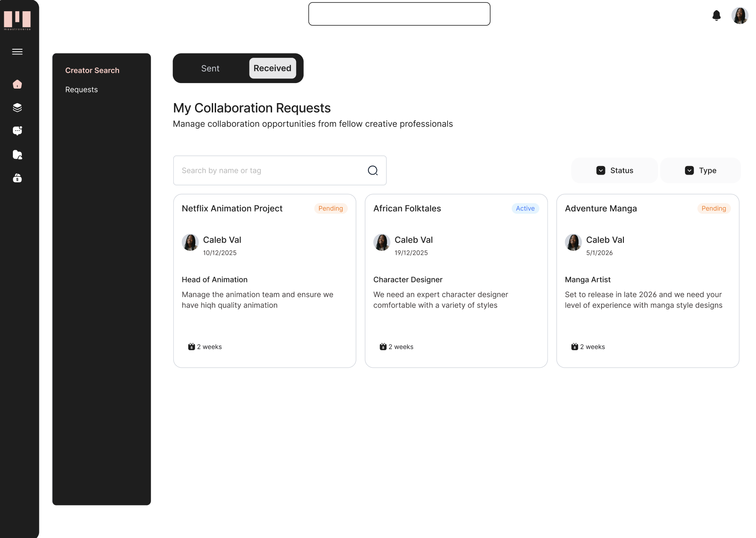Image resolution: width=756 pixels, height=538 pixels.
Task: Click the search by name or tag field
Action: [257, 170]
